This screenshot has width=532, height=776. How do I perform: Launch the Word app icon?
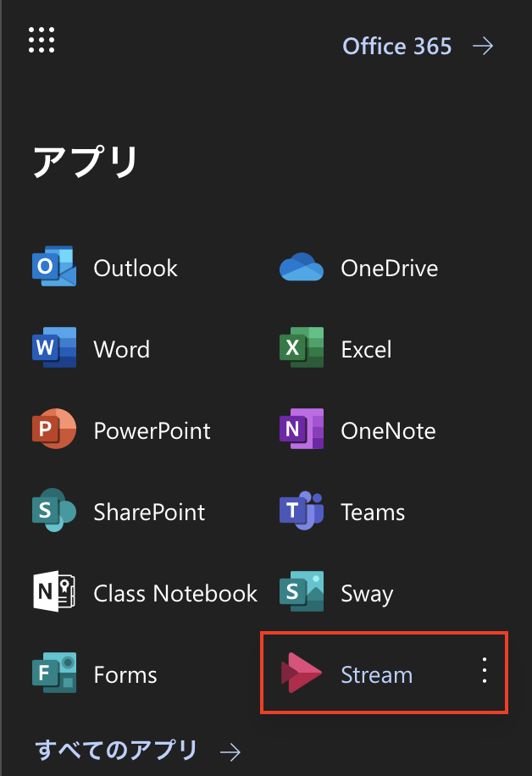point(54,347)
